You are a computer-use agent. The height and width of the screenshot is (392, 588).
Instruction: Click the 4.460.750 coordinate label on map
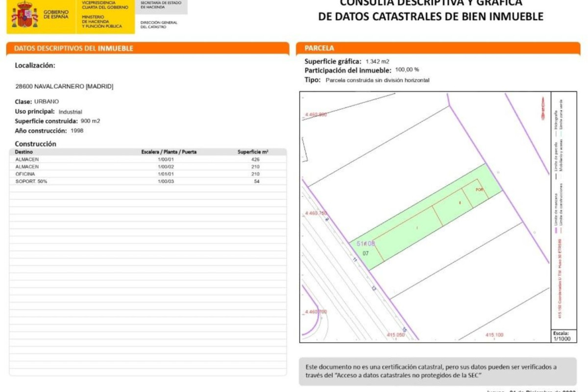pos(316,213)
